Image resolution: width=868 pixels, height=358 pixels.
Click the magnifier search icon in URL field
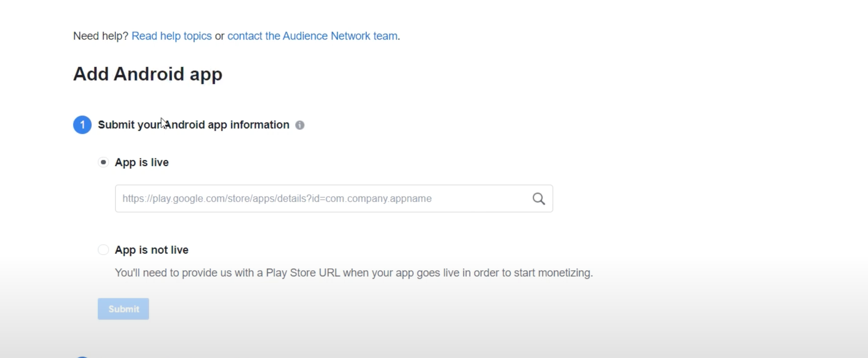pos(538,199)
